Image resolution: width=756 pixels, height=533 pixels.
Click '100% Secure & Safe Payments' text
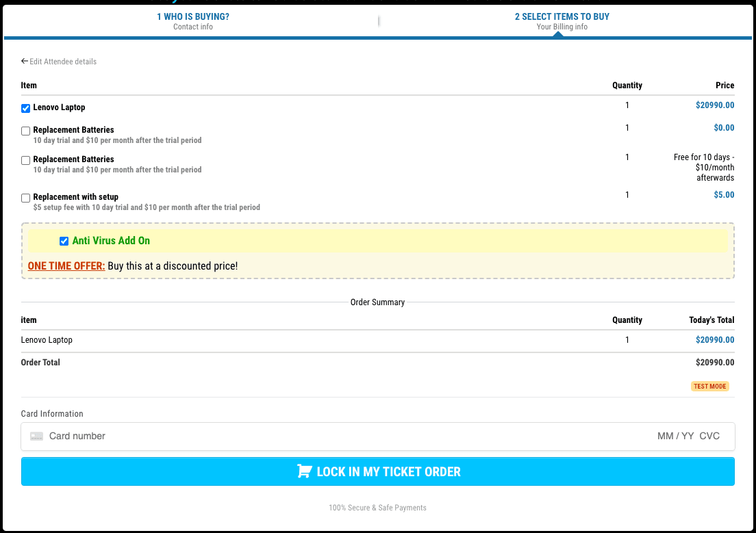[377, 508]
